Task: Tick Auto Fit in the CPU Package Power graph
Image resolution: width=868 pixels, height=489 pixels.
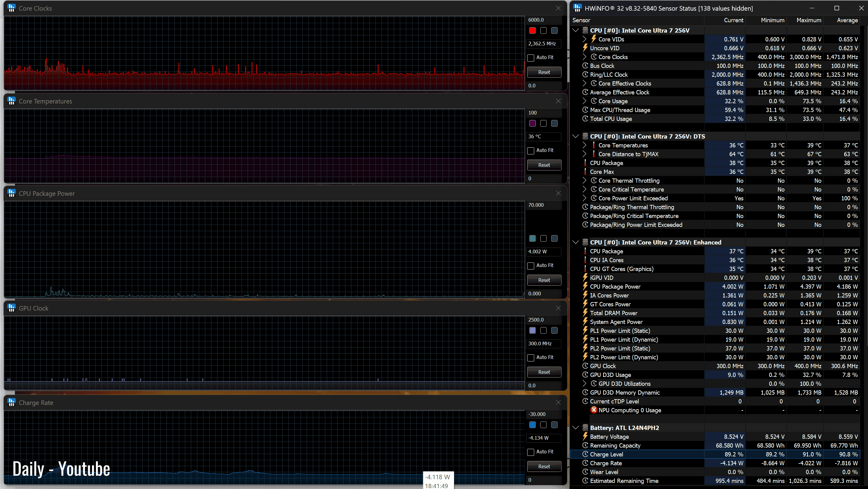Action: tap(531, 266)
